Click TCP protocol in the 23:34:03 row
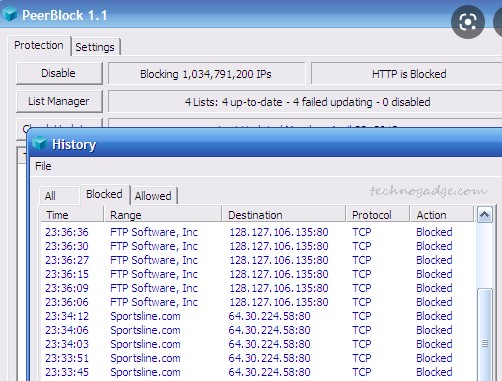The height and width of the screenshot is (381, 502). tap(362, 344)
